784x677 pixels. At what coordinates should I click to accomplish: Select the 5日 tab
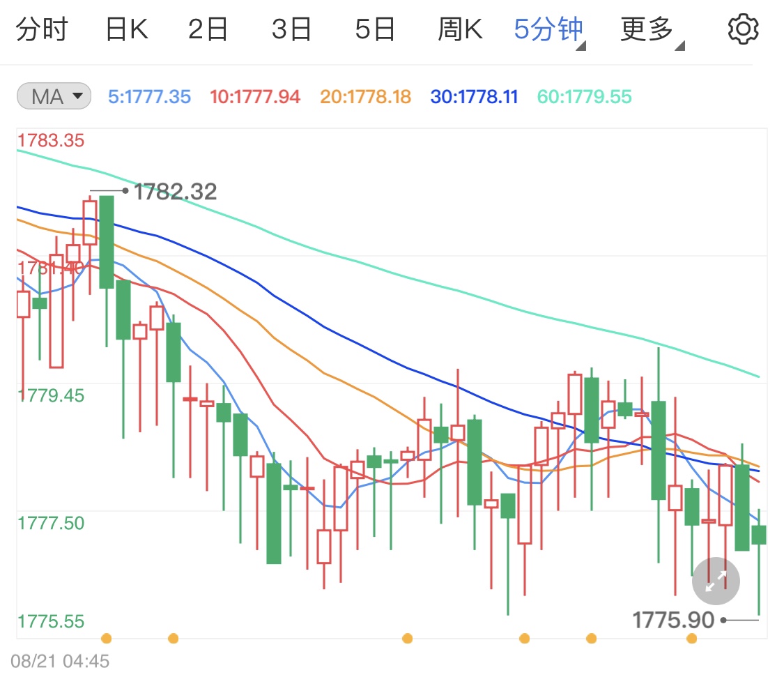click(x=375, y=29)
